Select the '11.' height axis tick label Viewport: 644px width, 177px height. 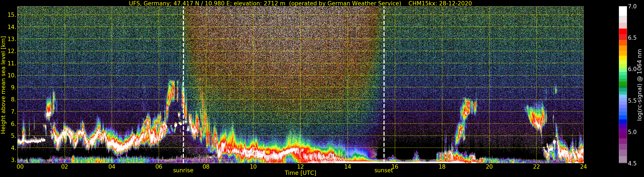[12, 63]
